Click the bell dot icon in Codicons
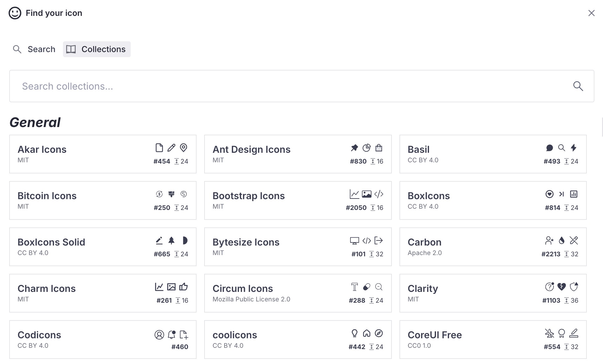The width and height of the screenshot is (603, 364). tap(171, 334)
